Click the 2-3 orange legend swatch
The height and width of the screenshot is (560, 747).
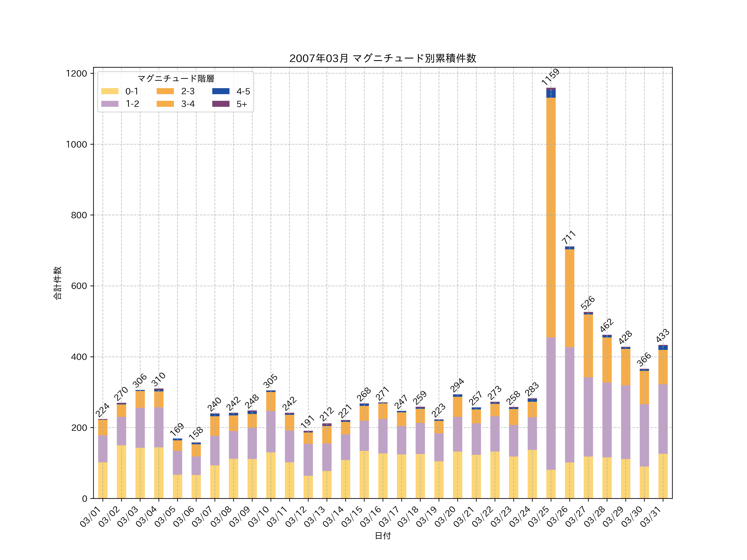[x=165, y=91]
